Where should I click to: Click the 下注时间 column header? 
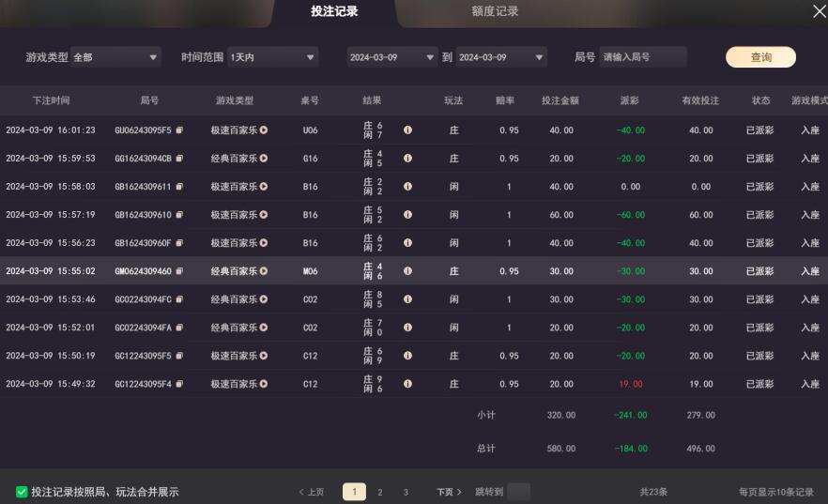[52, 100]
